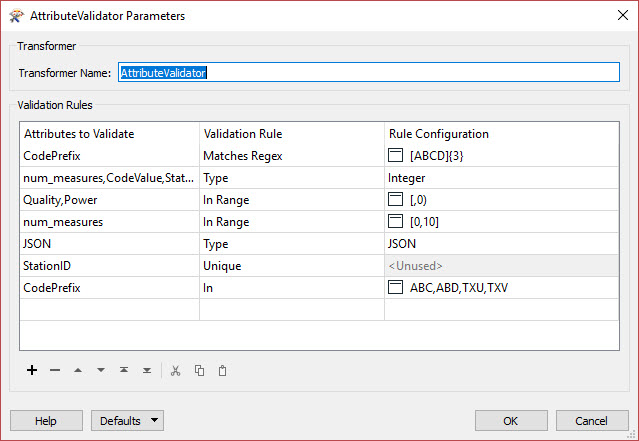Select the num_measures attribute cell
The height and width of the screenshot is (441, 639).
109,222
